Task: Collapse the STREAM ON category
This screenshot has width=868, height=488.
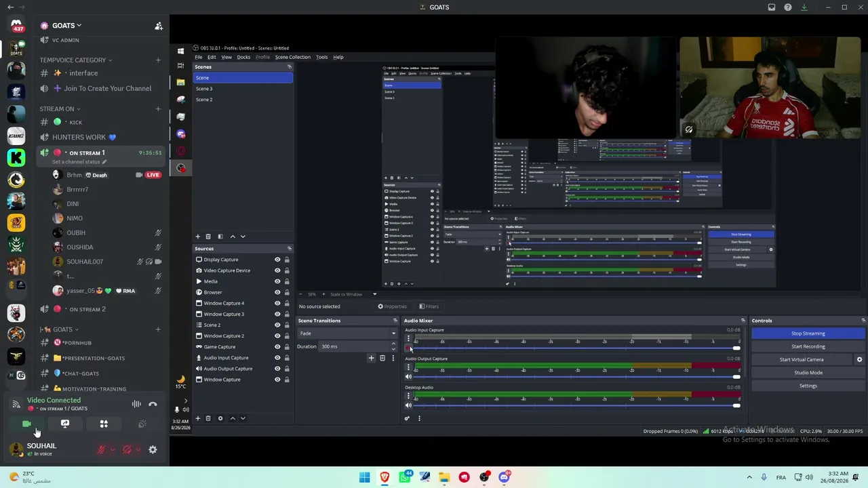Action: click(60, 108)
